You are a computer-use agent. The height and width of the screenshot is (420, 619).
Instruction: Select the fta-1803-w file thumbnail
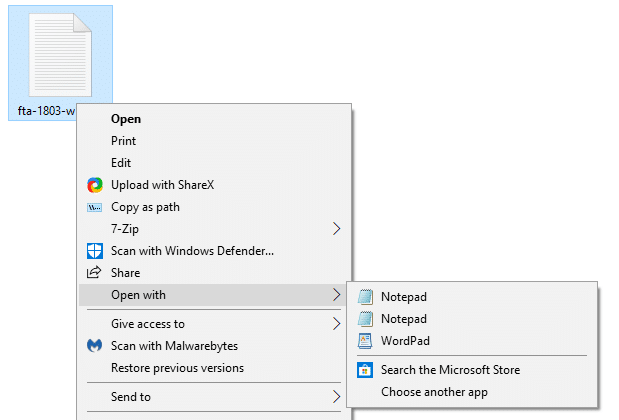click(60, 55)
